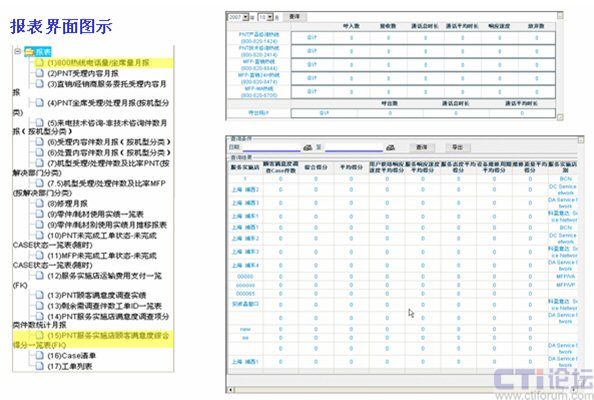Click document icon of report (12)
The width and height of the screenshot is (594, 400).
(39, 275)
